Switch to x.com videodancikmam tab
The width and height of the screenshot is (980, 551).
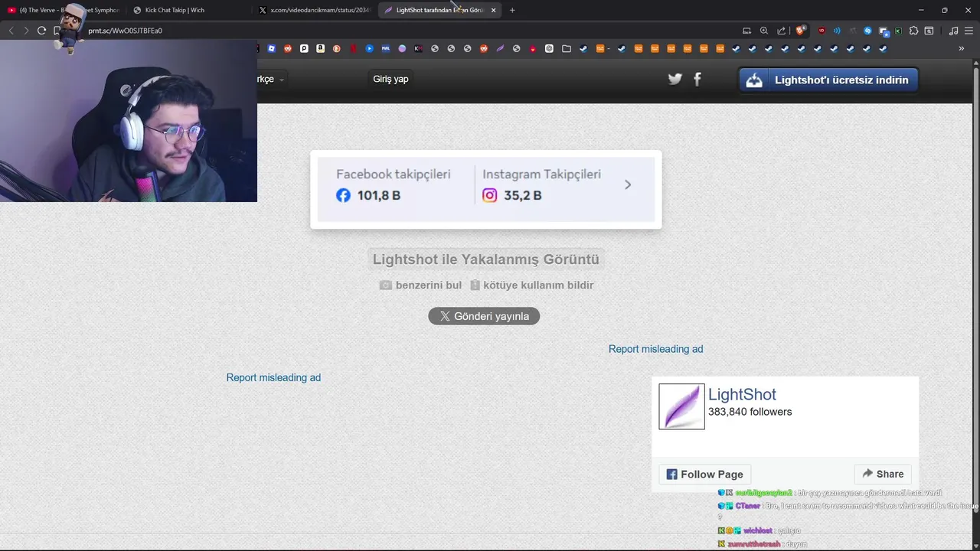315,10
